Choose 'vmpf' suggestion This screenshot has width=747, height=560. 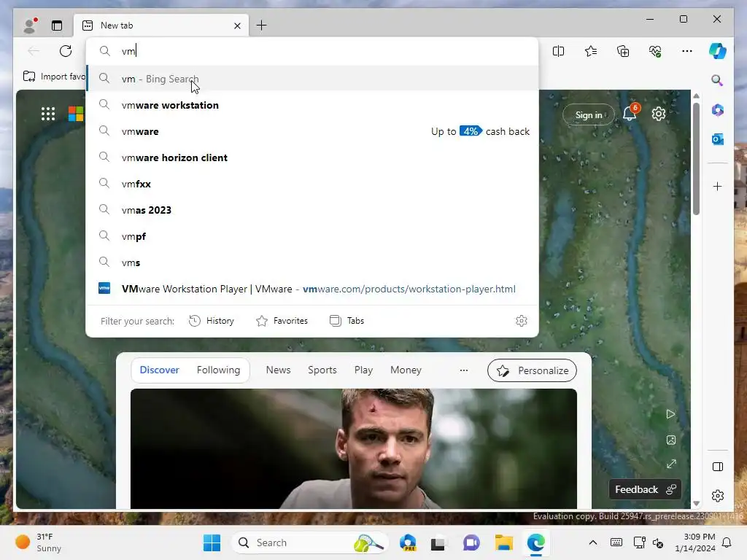click(312, 236)
